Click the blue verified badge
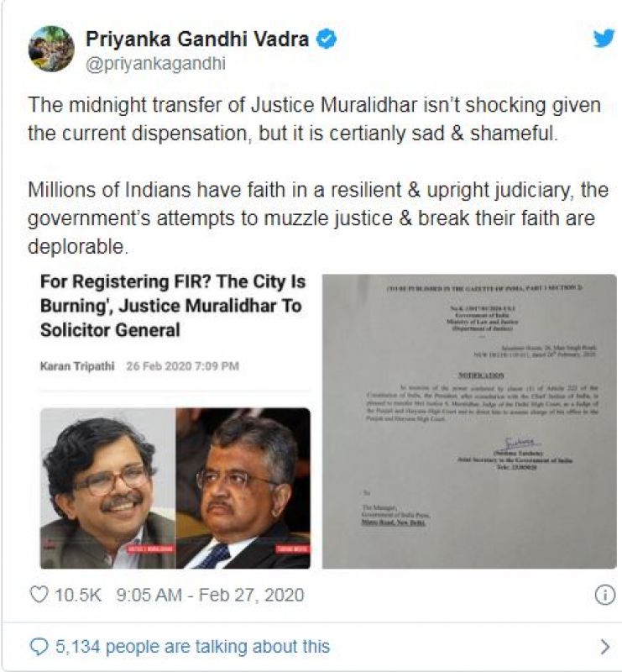 [x=326, y=39]
